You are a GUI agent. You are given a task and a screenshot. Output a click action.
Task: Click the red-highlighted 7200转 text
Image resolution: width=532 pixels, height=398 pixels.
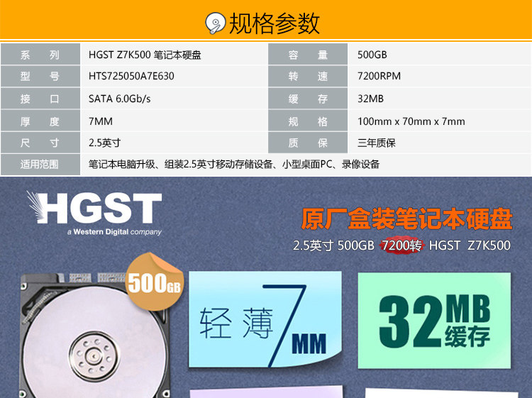[x=401, y=245]
